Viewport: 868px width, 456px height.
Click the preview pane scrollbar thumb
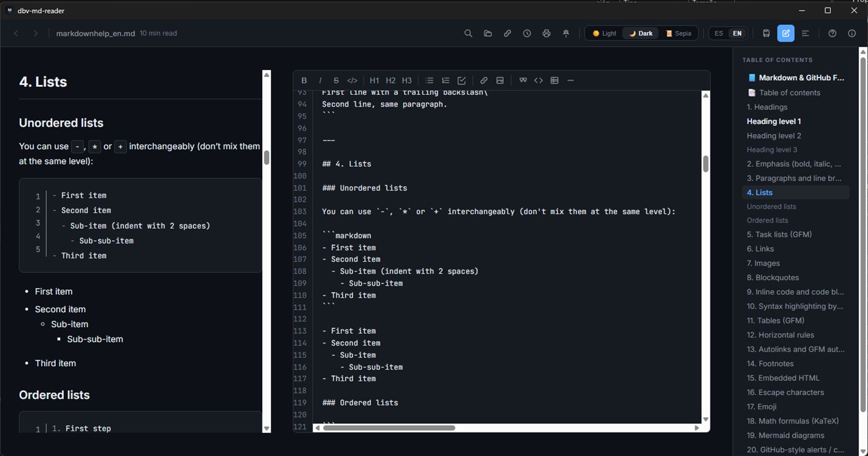(267, 157)
